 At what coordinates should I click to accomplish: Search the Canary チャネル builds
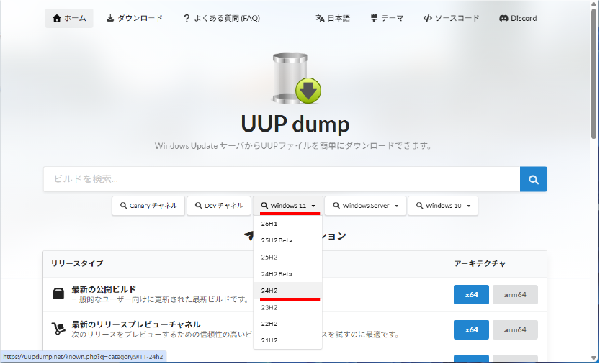(148, 206)
